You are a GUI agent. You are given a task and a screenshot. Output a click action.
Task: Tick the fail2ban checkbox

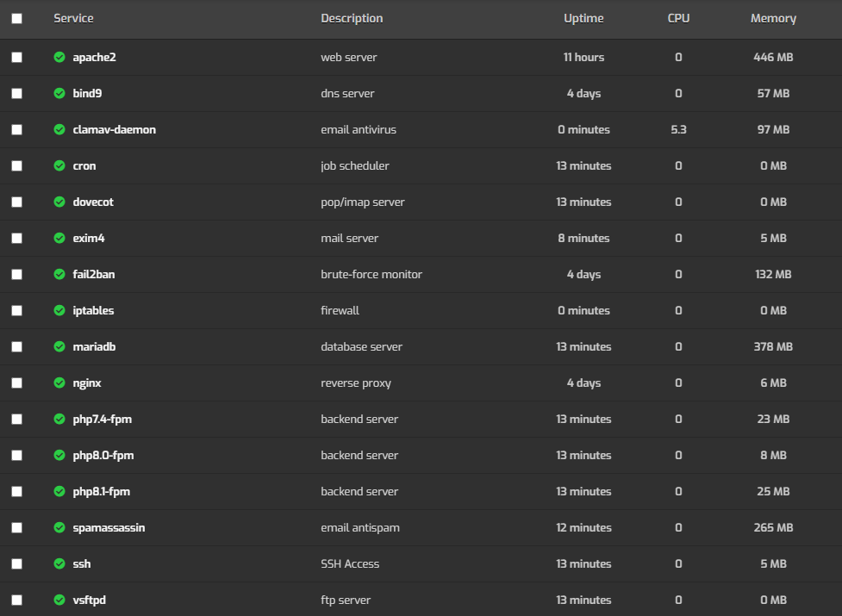16,275
